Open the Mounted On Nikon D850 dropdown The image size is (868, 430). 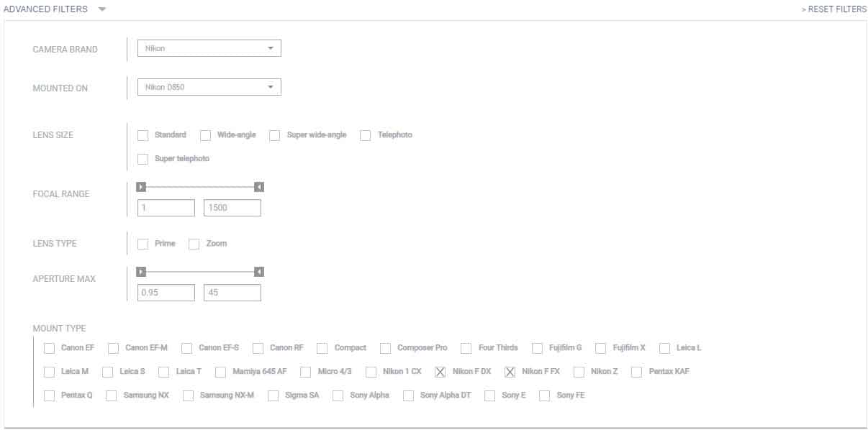209,87
